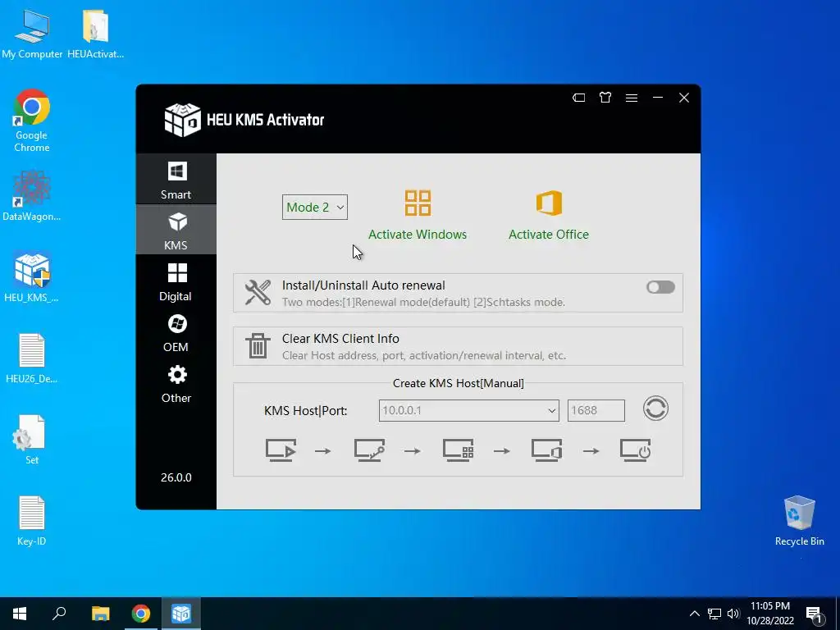Open the Digital license tab
Screen dimensions: 840x630
176,282
